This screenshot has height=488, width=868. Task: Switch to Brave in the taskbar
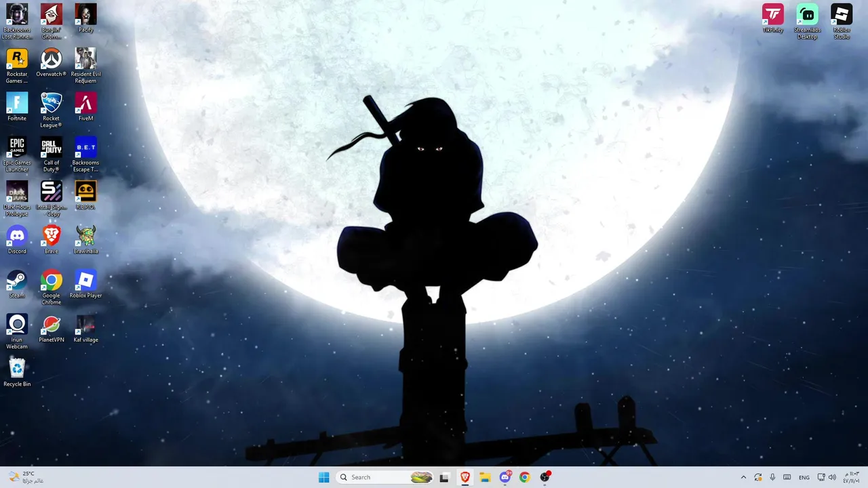click(465, 477)
